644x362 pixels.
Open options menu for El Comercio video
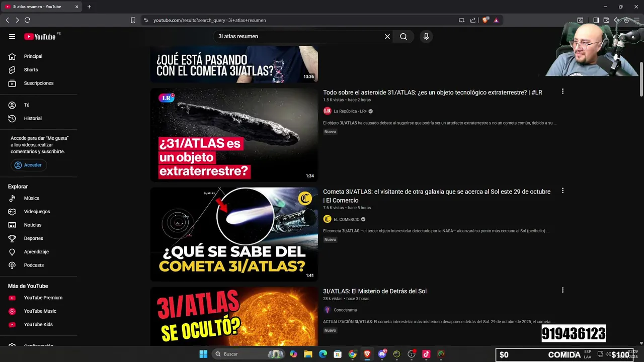click(562, 191)
